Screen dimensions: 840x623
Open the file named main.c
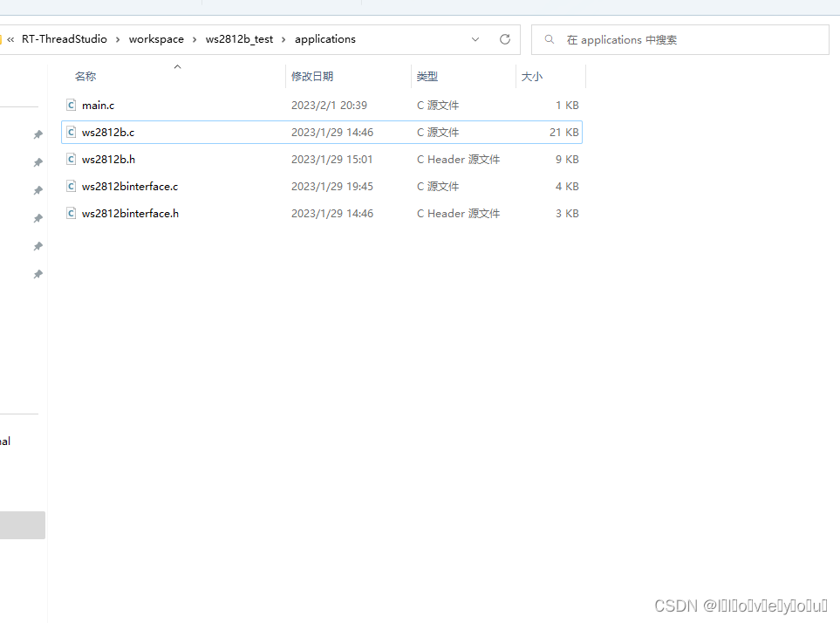click(99, 105)
